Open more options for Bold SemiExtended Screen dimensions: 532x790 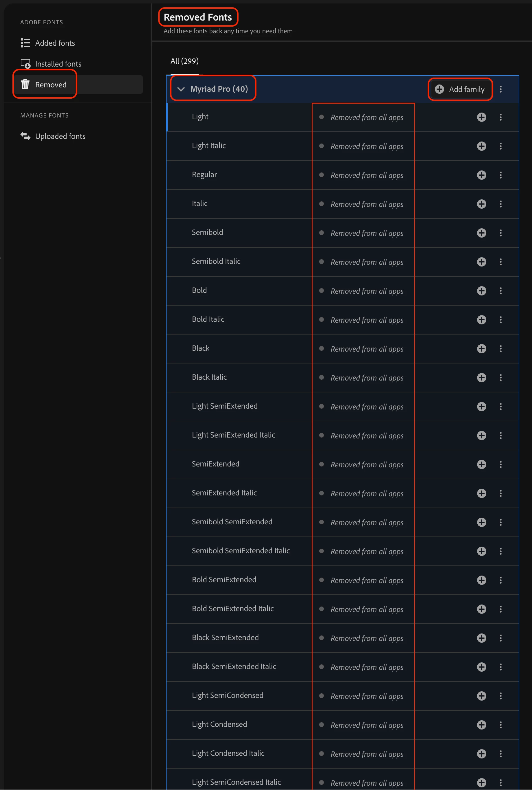(501, 580)
